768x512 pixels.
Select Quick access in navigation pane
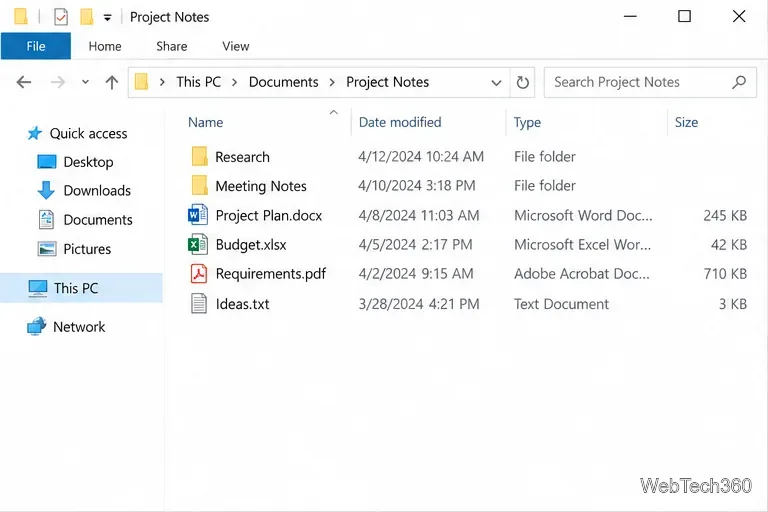point(88,133)
